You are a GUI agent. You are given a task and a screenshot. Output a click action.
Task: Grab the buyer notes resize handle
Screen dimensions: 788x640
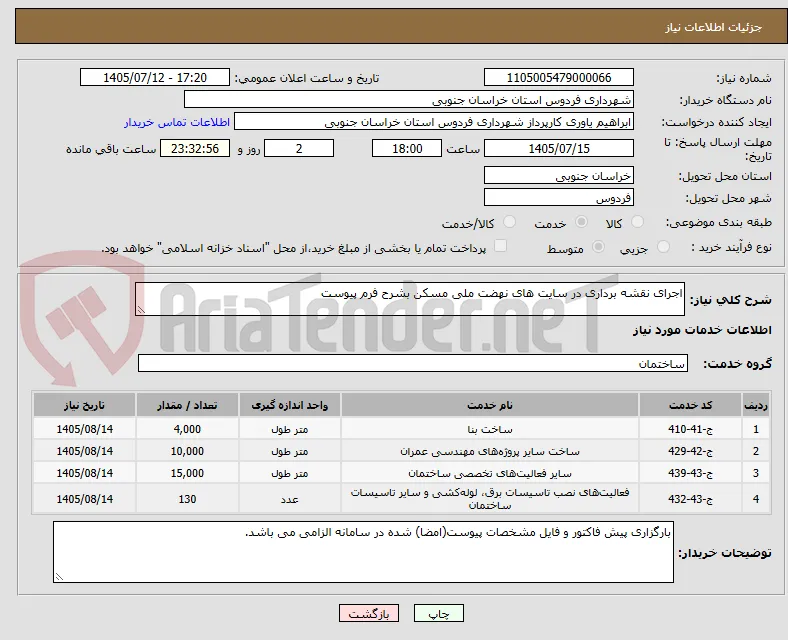[59, 577]
